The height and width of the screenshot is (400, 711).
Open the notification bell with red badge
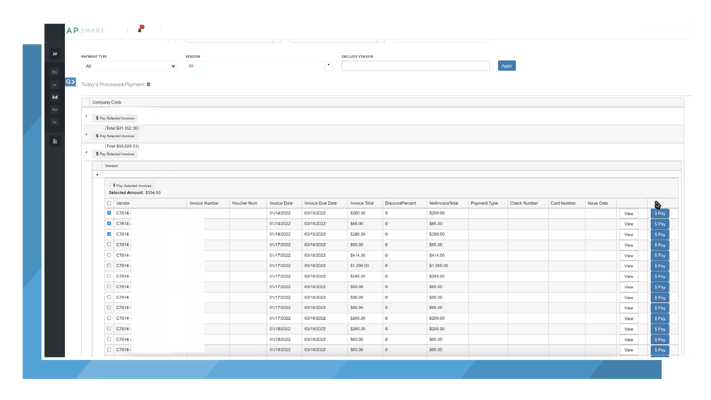pos(141,29)
